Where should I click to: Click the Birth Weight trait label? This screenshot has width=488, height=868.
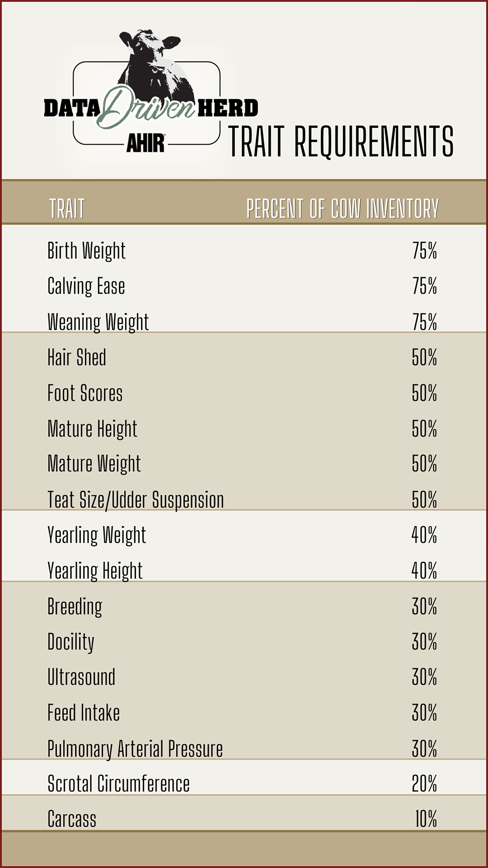[87, 251]
